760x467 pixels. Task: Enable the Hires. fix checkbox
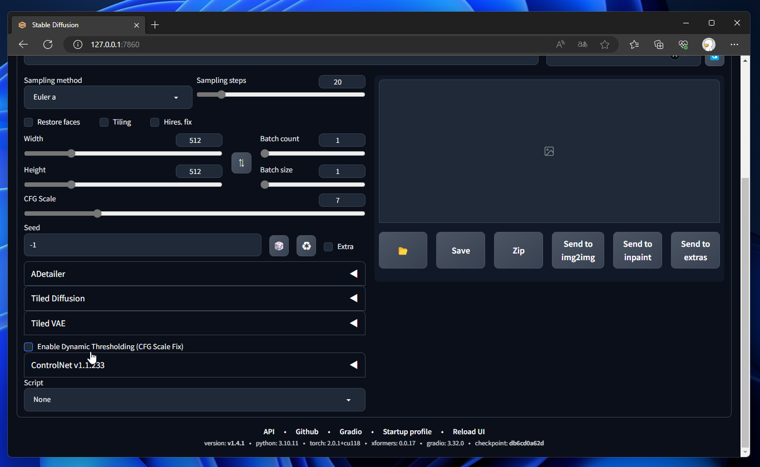pyautogui.click(x=155, y=122)
